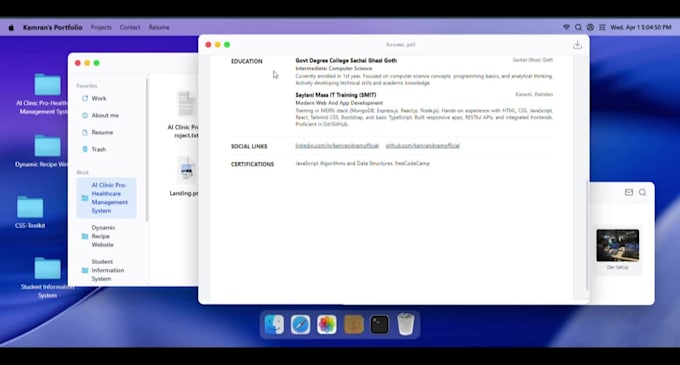Click the resume window vertical scrollbar

(587, 235)
